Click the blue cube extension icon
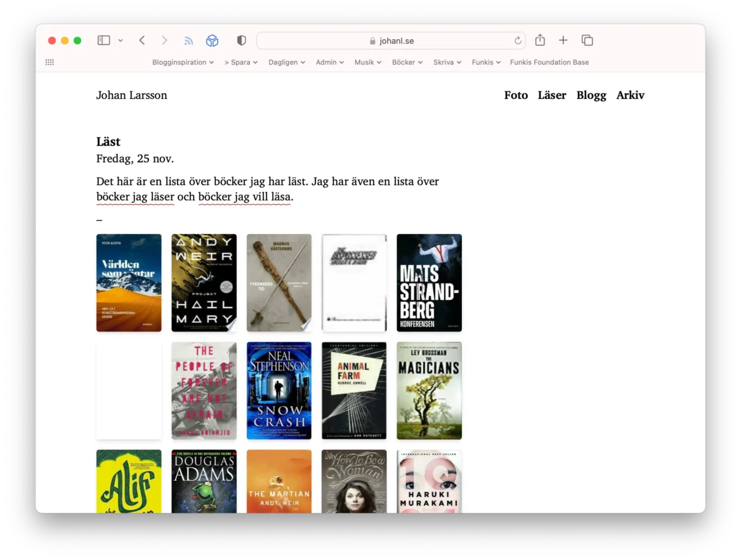 coord(212,41)
